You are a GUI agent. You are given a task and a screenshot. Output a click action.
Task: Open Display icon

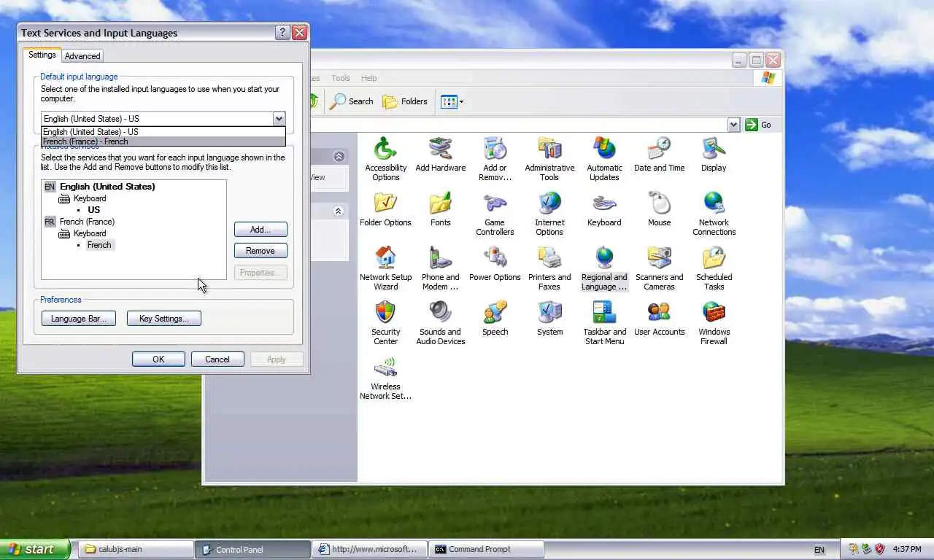pos(714,154)
